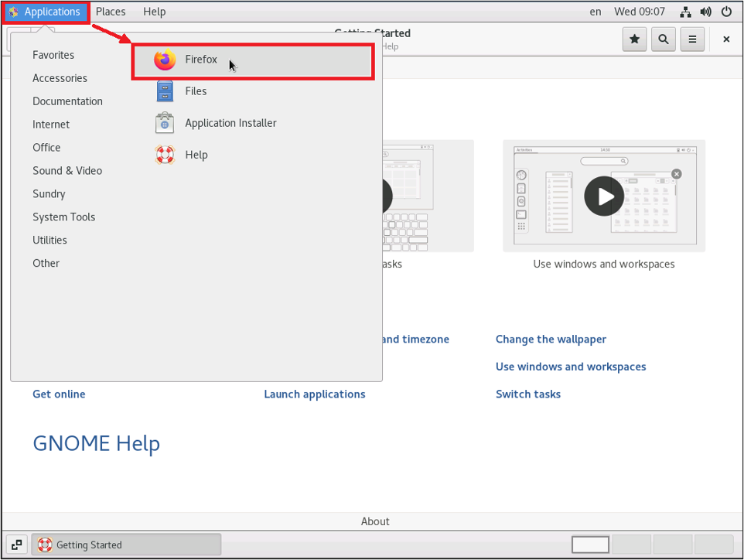The height and width of the screenshot is (560, 744).
Task: Open the en language selector
Action: click(595, 12)
